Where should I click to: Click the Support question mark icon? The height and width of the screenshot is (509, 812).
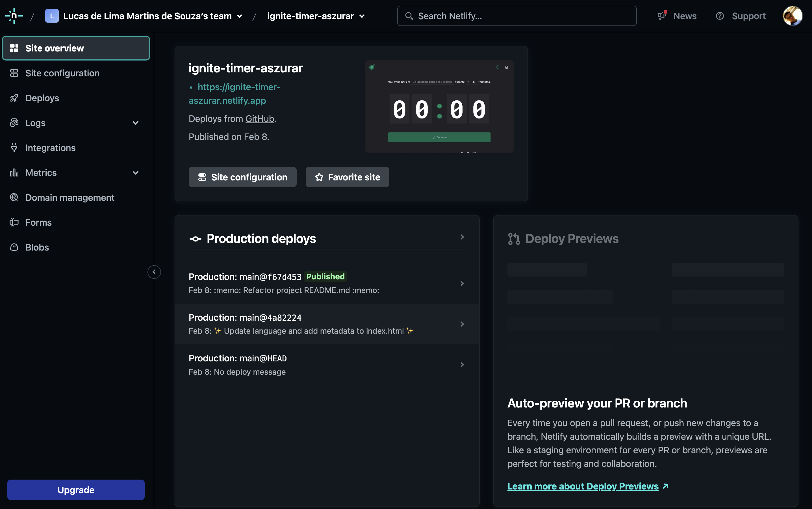(720, 16)
